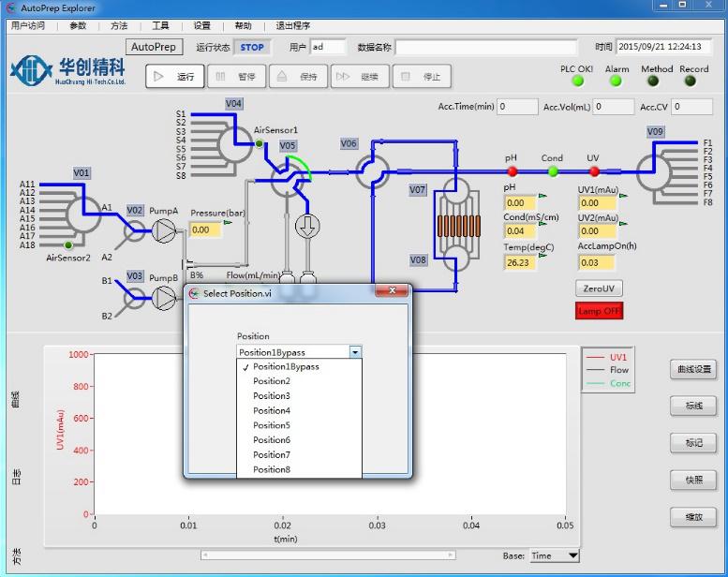Click the 数据名称 input field
This screenshot has height=577, width=728.
[x=486, y=47]
